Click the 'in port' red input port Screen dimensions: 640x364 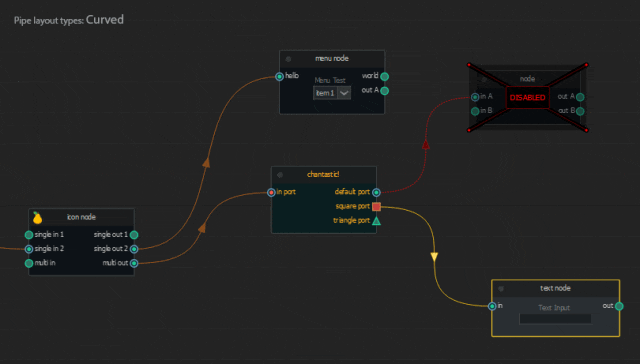(x=271, y=192)
